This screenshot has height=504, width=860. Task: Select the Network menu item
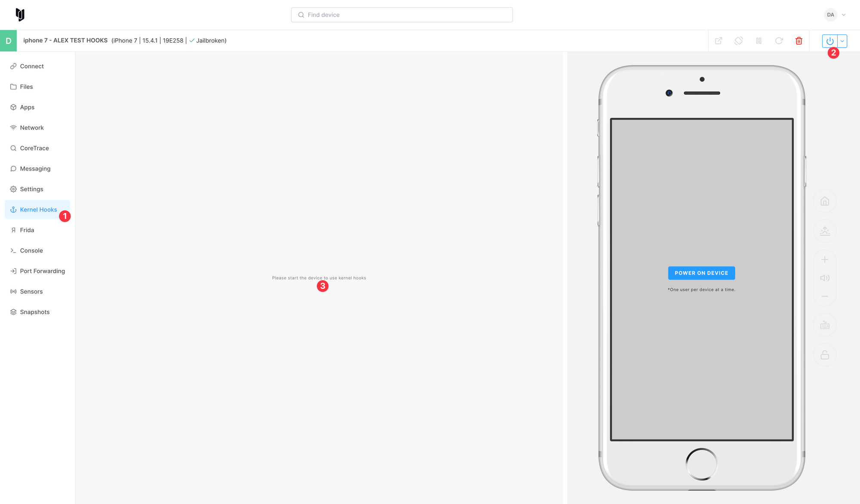(x=32, y=127)
